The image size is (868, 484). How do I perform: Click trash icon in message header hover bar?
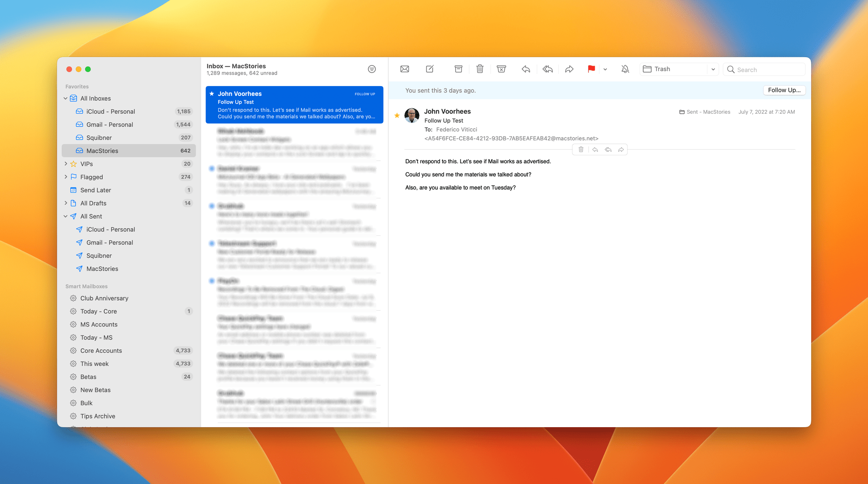[581, 149]
